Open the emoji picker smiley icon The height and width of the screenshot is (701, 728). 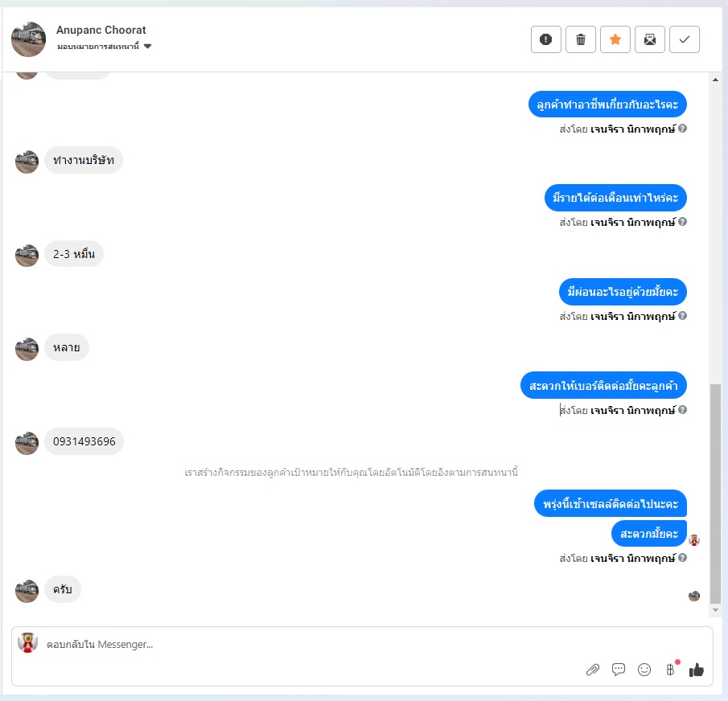(x=644, y=670)
